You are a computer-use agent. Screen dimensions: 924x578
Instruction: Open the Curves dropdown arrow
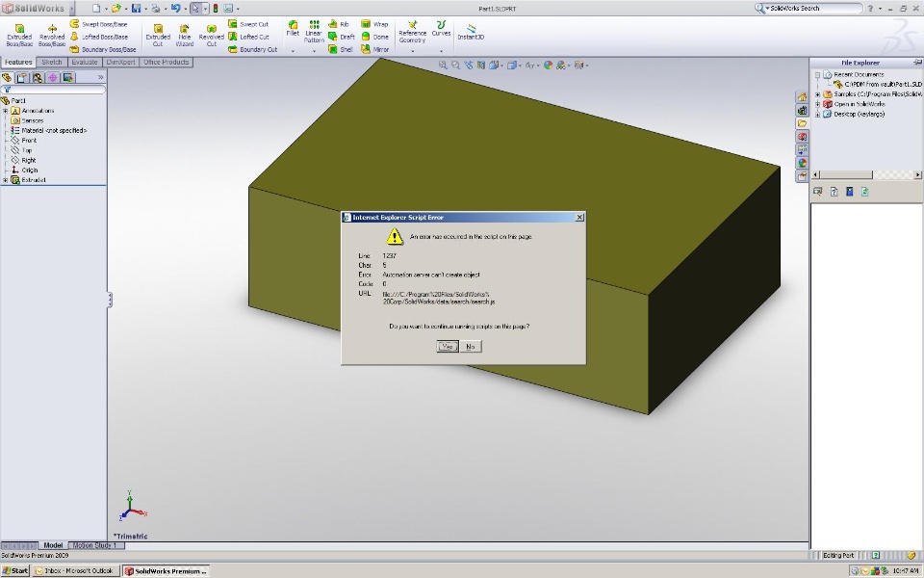pyautogui.click(x=441, y=51)
